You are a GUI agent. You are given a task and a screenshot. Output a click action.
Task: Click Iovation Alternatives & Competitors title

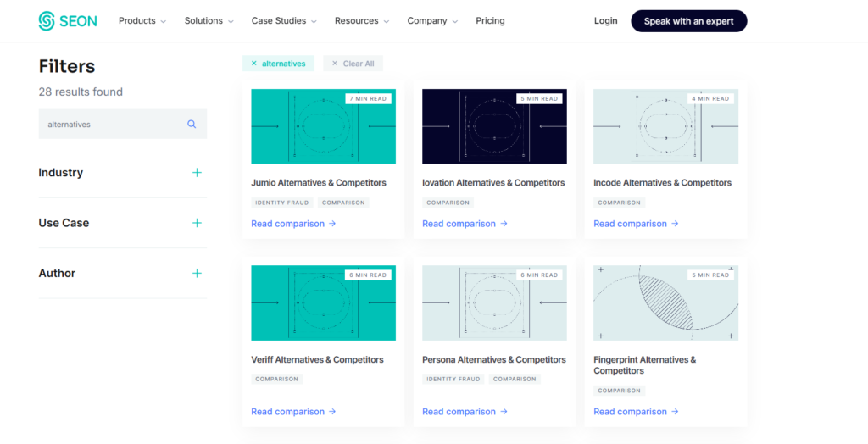point(493,183)
